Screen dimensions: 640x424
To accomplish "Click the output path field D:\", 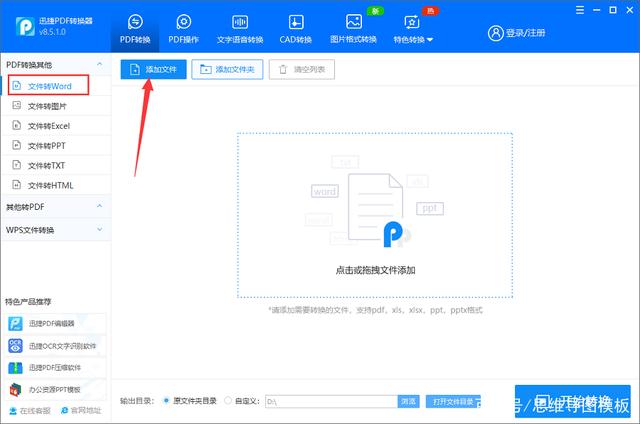I will click(331, 402).
